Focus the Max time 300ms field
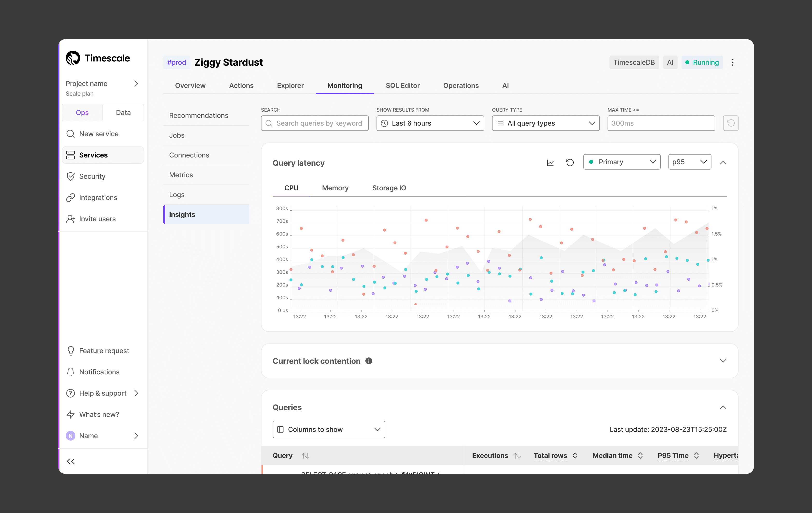Screen dimensions: 812x513 661,123
